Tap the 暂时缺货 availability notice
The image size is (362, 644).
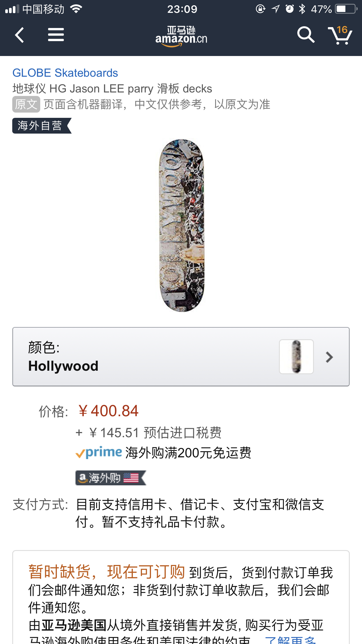point(107,572)
